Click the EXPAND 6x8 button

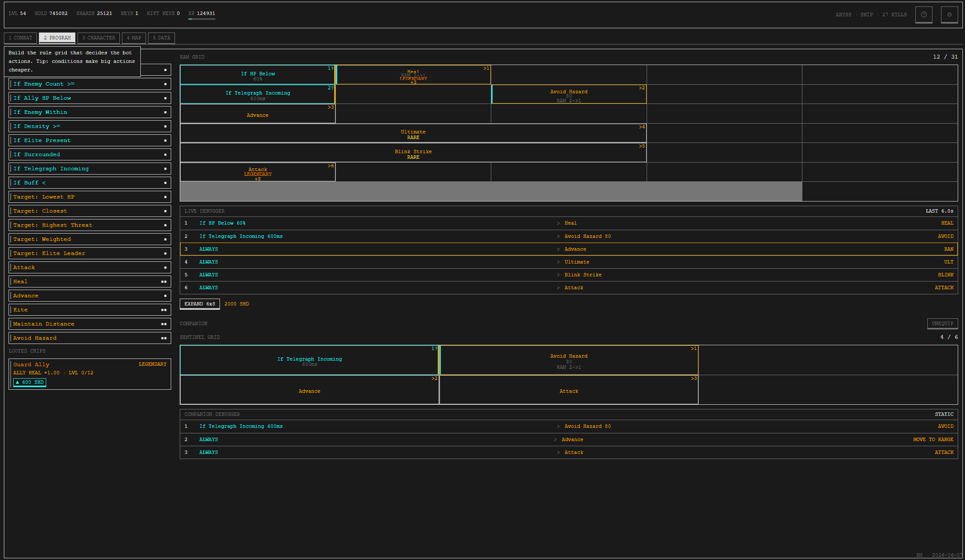click(x=200, y=304)
